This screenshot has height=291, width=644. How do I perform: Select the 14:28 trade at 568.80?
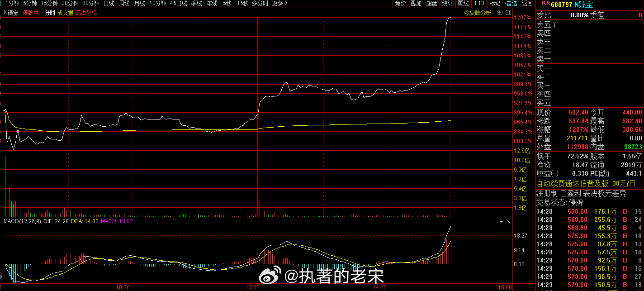point(590,228)
